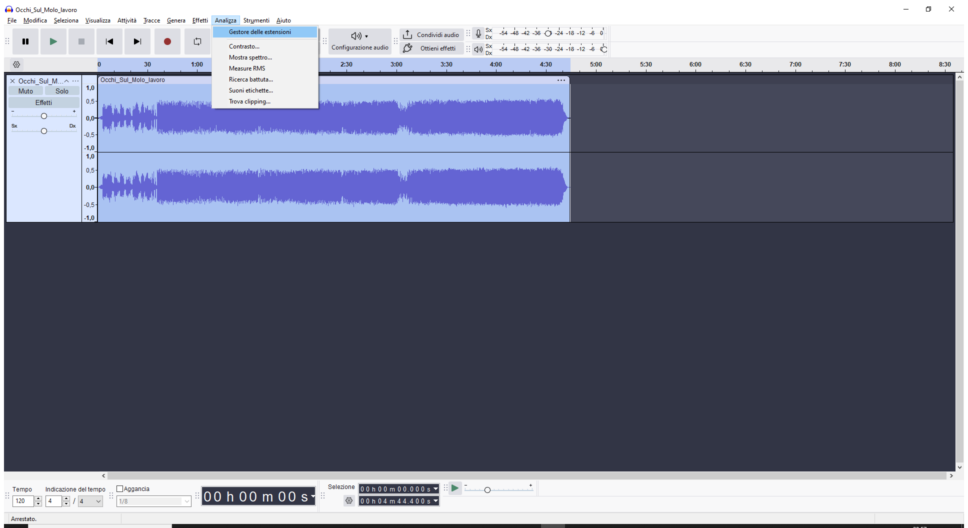968x528 pixels.
Task: Open time display format dropdown arrow
Action: (x=313, y=497)
